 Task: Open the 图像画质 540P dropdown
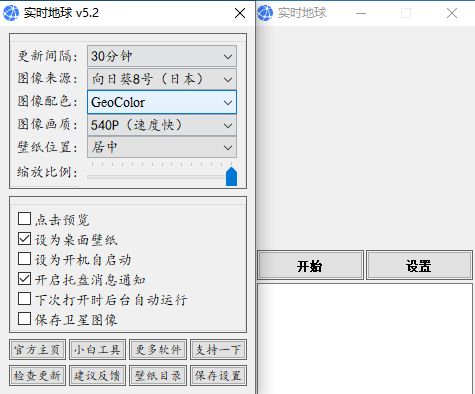coord(162,125)
